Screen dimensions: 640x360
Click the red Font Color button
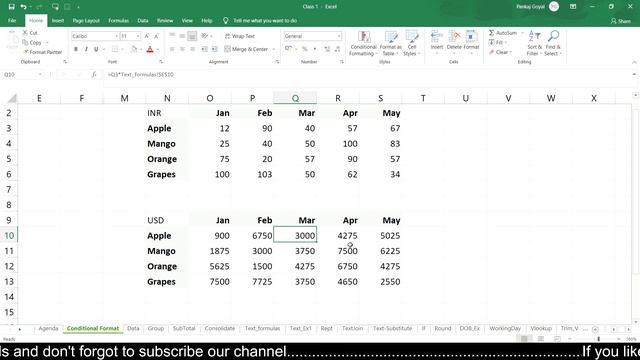(150, 49)
